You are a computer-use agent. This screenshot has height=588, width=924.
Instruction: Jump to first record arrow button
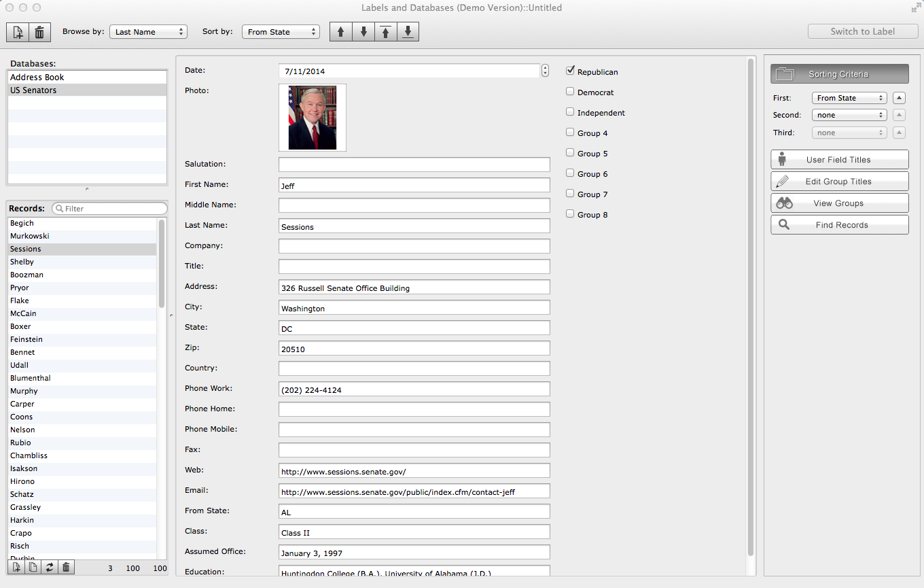tap(385, 32)
